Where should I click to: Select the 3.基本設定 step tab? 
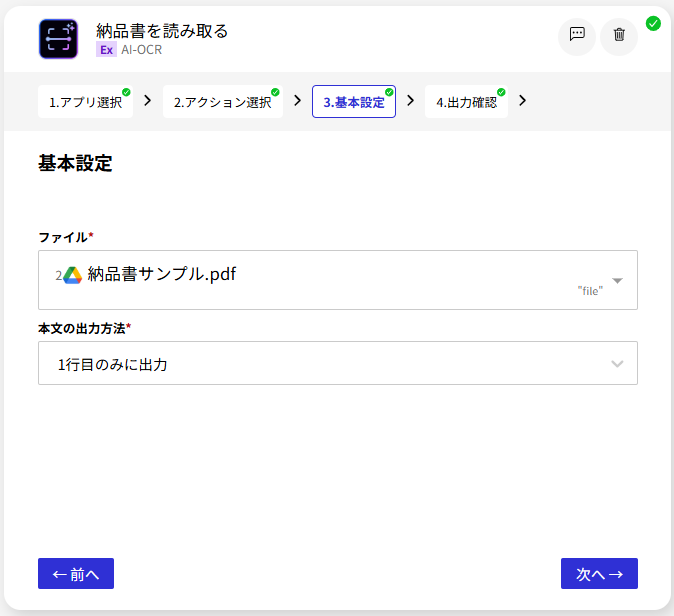tap(354, 102)
